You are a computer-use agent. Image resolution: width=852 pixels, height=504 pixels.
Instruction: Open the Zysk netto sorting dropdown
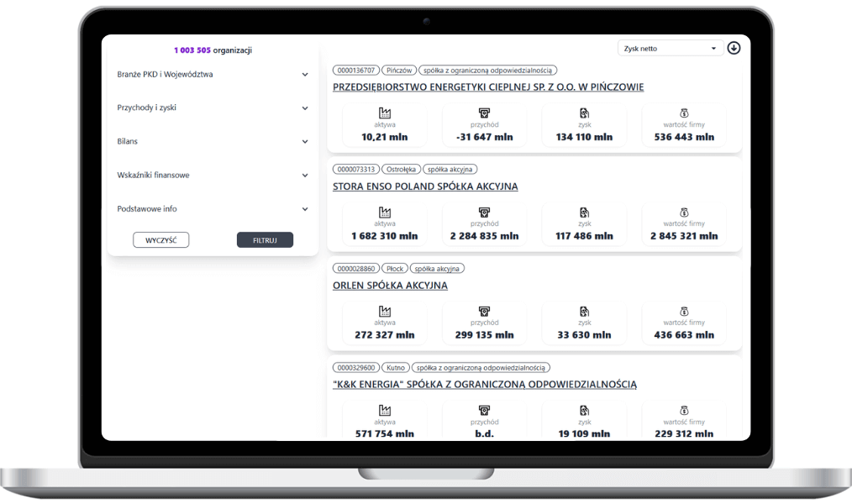[x=670, y=49]
